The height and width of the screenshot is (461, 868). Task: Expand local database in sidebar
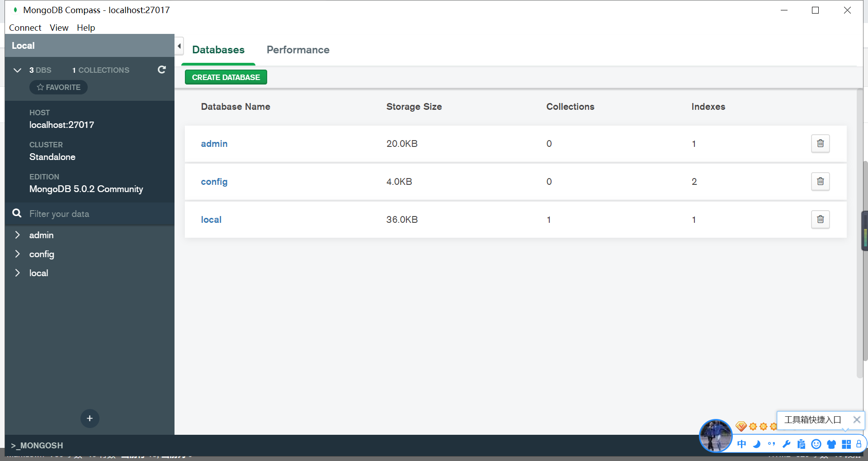(18, 273)
